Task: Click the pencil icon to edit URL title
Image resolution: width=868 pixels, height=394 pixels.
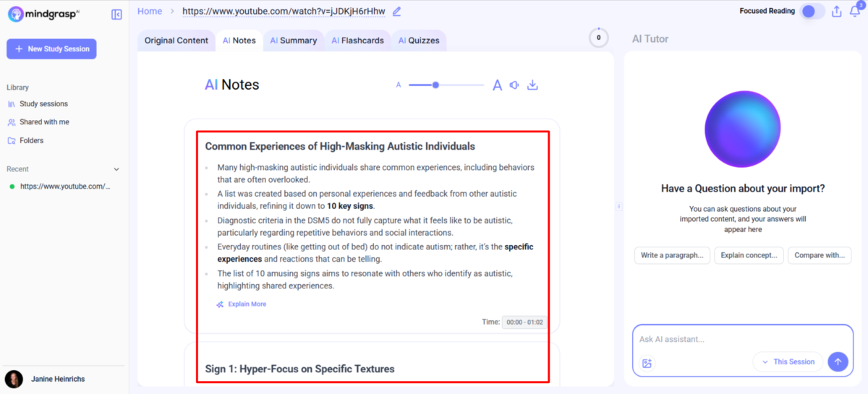Action: 396,12
